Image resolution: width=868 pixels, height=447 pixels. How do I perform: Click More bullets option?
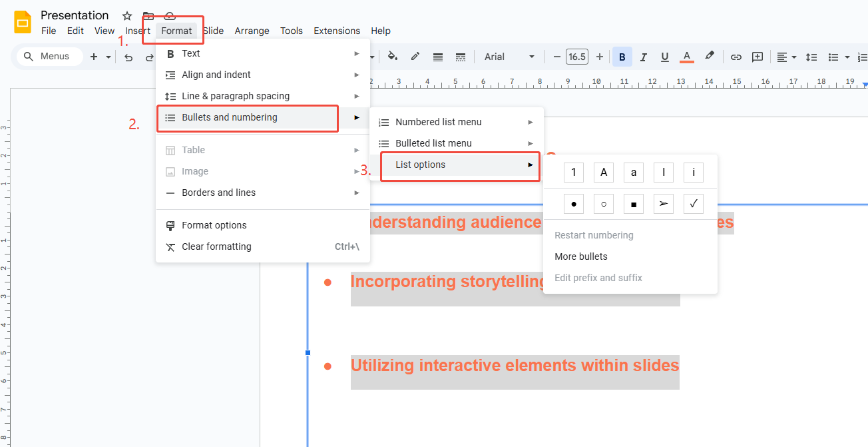point(581,256)
